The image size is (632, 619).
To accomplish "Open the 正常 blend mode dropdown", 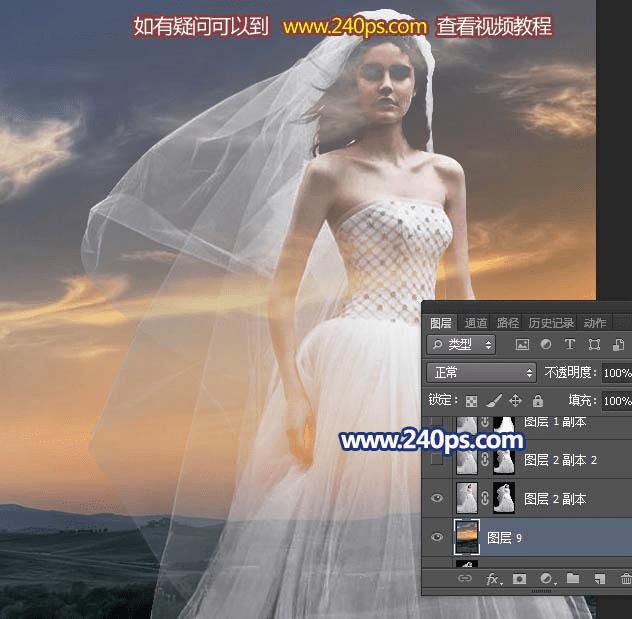I will 481,372.
